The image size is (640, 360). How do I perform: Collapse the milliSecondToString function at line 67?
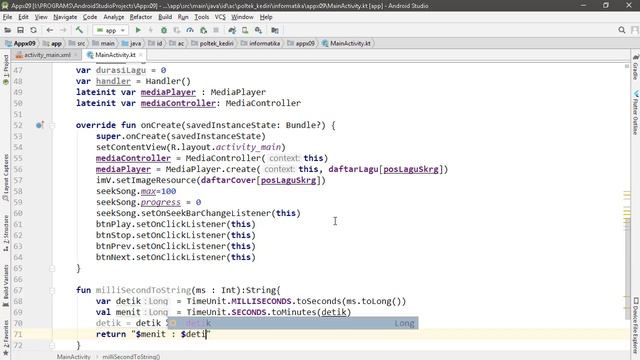[x=52, y=290]
